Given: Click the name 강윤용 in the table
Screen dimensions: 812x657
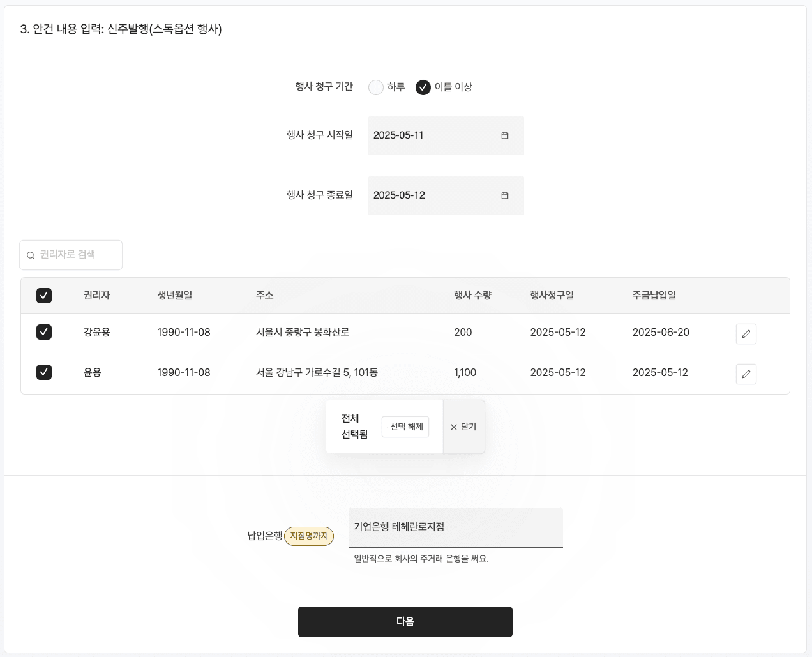Looking at the screenshot, I should pyautogui.click(x=97, y=332).
